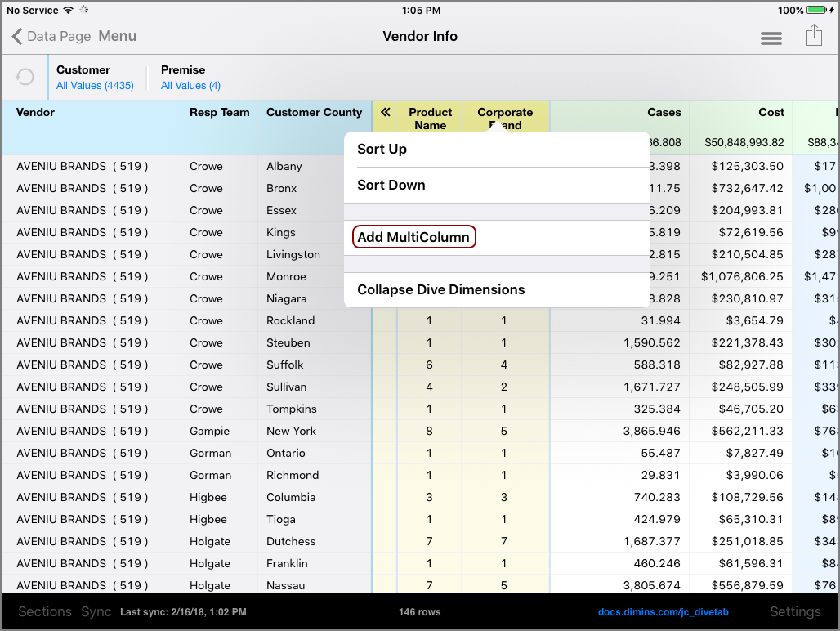Tap the refresh arrow in the filter bar
Viewport: 840px width, 631px height.
tap(24, 77)
